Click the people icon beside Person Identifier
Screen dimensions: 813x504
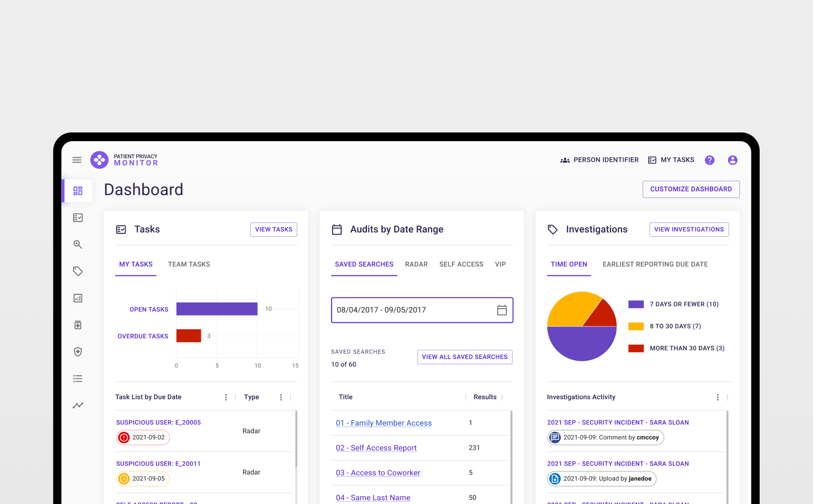[x=565, y=160]
